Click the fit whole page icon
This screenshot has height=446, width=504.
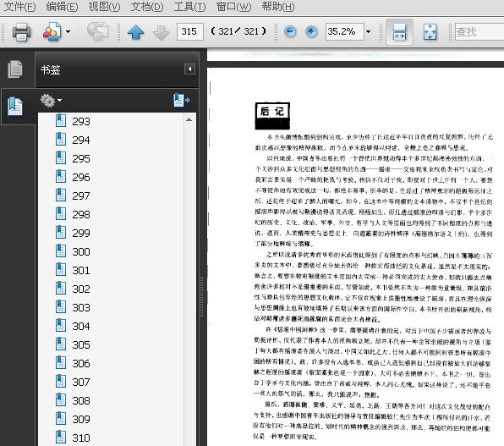pos(430,31)
